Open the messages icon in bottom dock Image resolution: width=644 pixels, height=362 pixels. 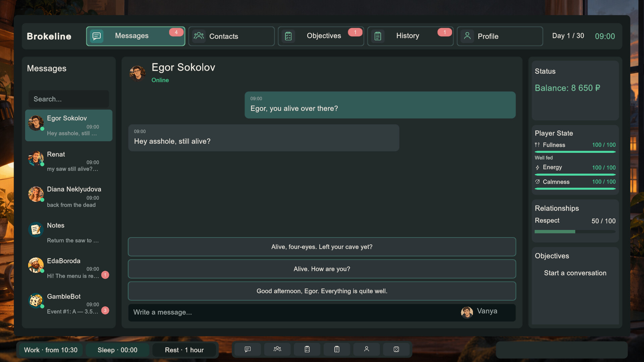(248, 349)
